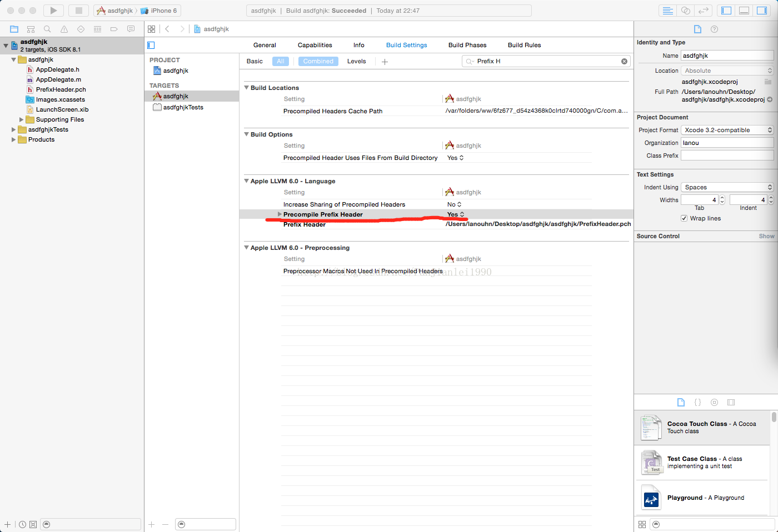This screenshot has width=778, height=532.
Task: Hide the Utilities pane
Action: point(762,11)
